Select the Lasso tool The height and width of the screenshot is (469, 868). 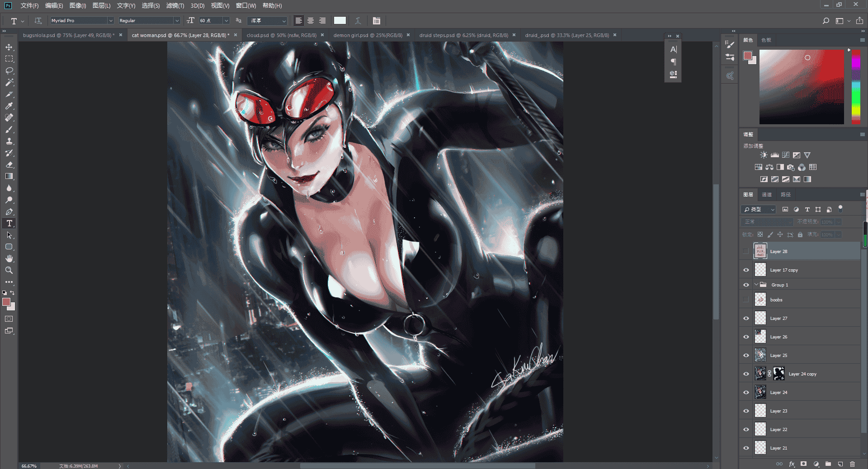pyautogui.click(x=9, y=70)
